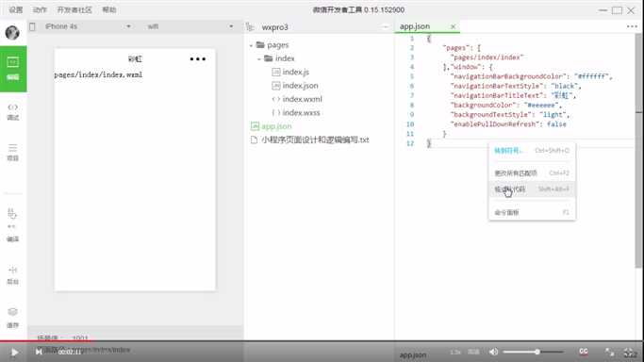
Task: Click the 缓存 cache sidebar icon
Action: tap(13, 318)
